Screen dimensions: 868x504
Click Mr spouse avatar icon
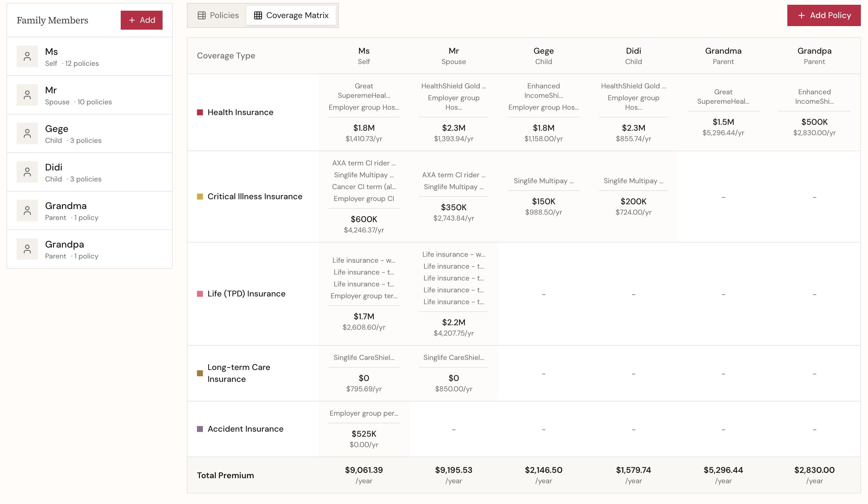coord(27,95)
